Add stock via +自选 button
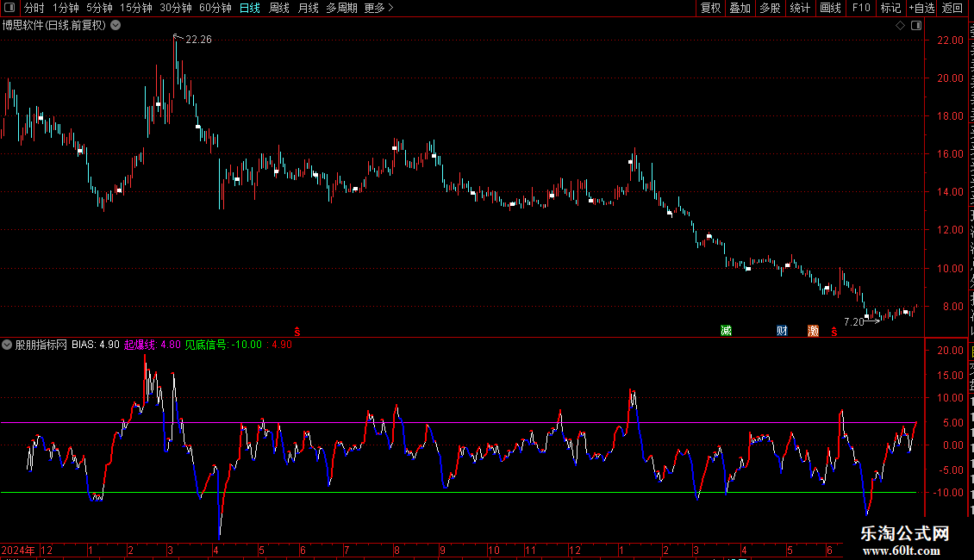 pos(921,8)
